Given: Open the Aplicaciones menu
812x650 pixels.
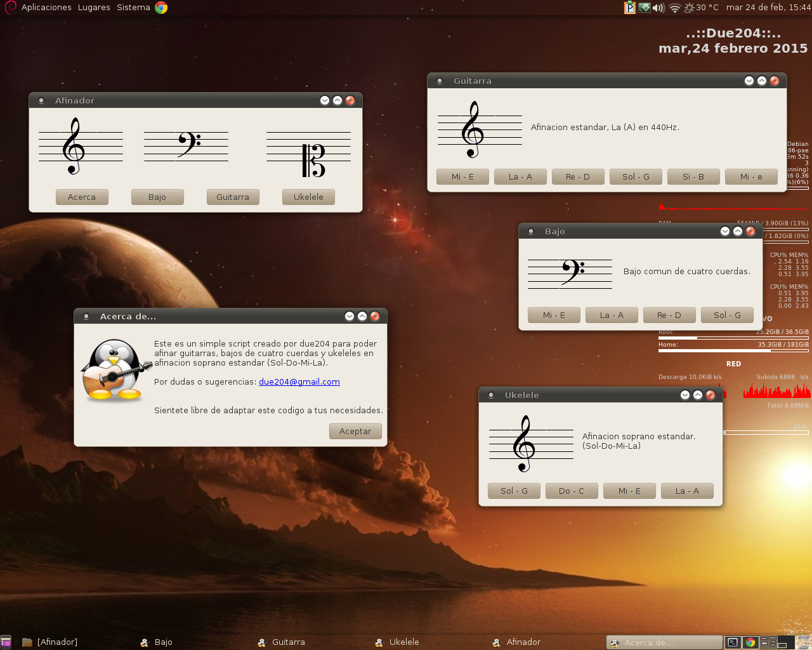Looking at the screenshot, I should [46, 8].
